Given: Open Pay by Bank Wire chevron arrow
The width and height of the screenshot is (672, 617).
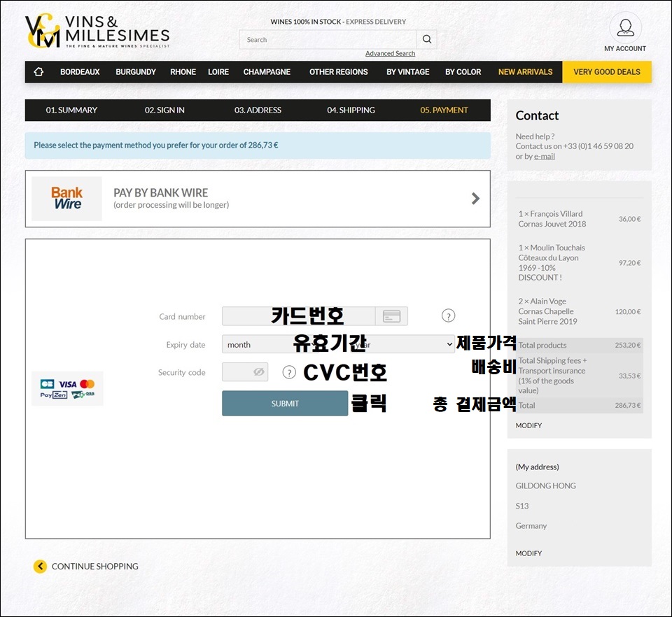Looking at the screenshot, I should pyautogui.click(x=475, y=198).
